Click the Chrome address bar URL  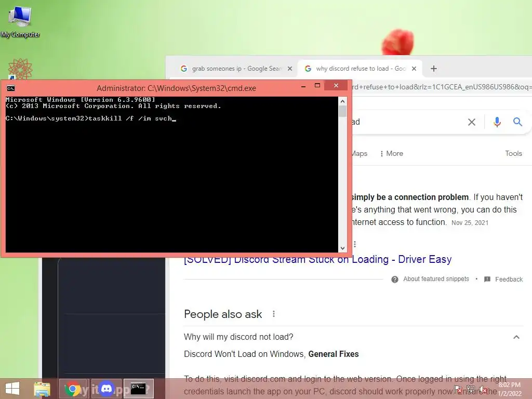(x=441, y=87)
